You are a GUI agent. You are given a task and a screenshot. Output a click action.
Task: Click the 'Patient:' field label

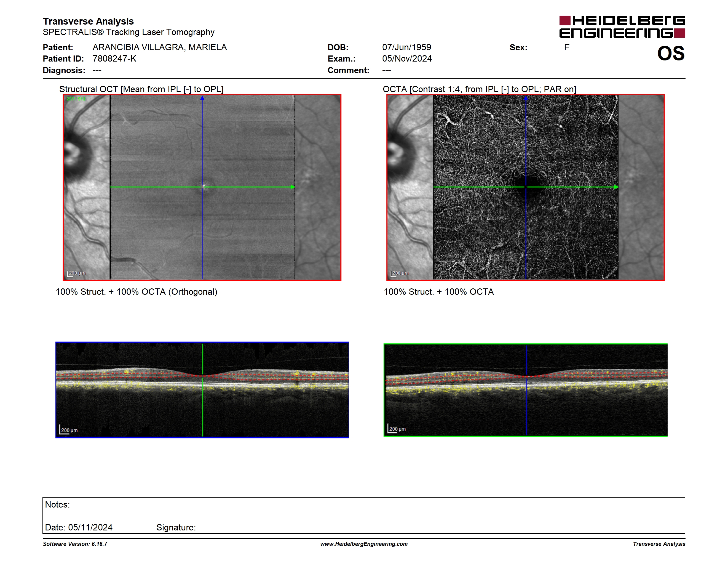pos(58,47)
